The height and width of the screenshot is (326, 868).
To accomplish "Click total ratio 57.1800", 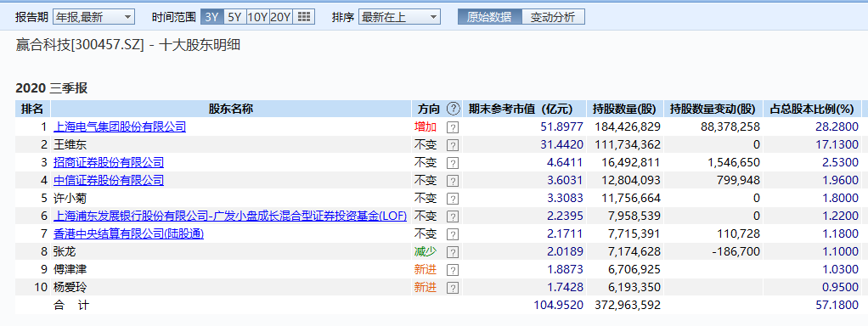I will (x=837, y=305).
